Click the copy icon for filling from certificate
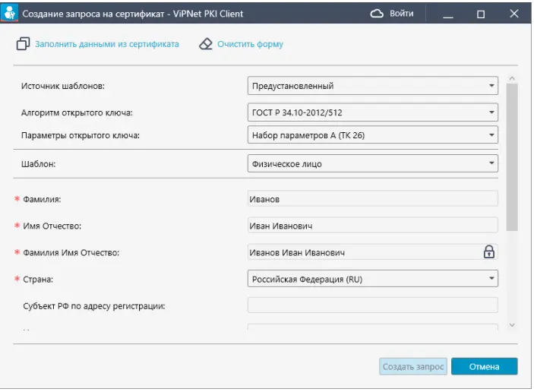 click(x=23, y=44)
